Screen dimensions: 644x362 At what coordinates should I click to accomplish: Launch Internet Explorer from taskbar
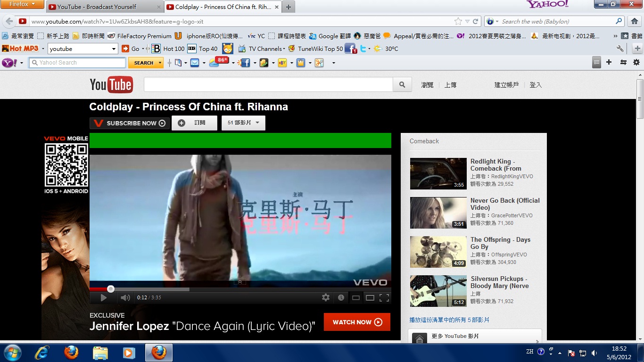pyautogui.click(x=42, y=353)
